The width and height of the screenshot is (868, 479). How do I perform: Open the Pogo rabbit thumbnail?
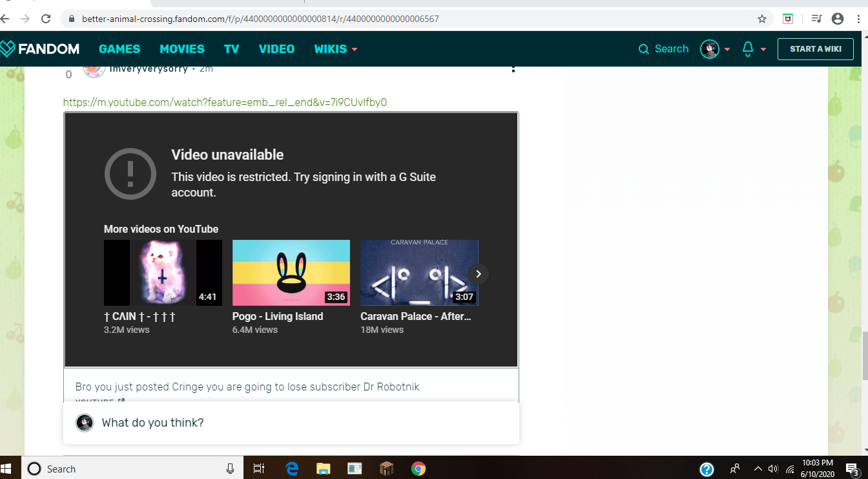(x=291, y=273)
